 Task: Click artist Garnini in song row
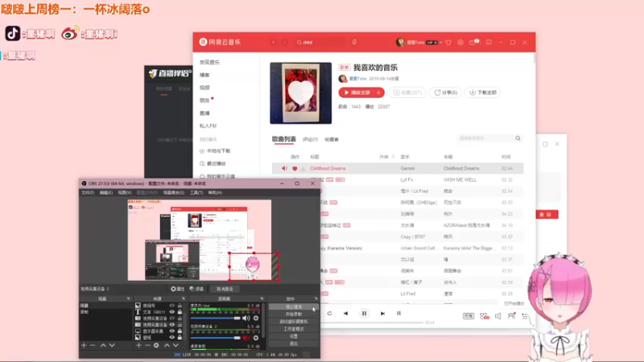coord(407,168)
